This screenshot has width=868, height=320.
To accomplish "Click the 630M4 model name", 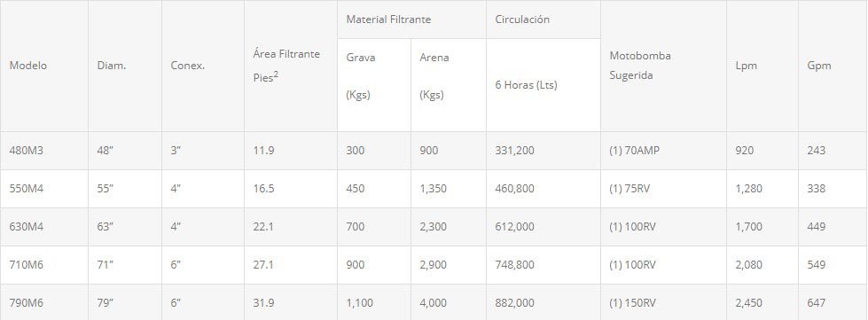I will [26, 226].
